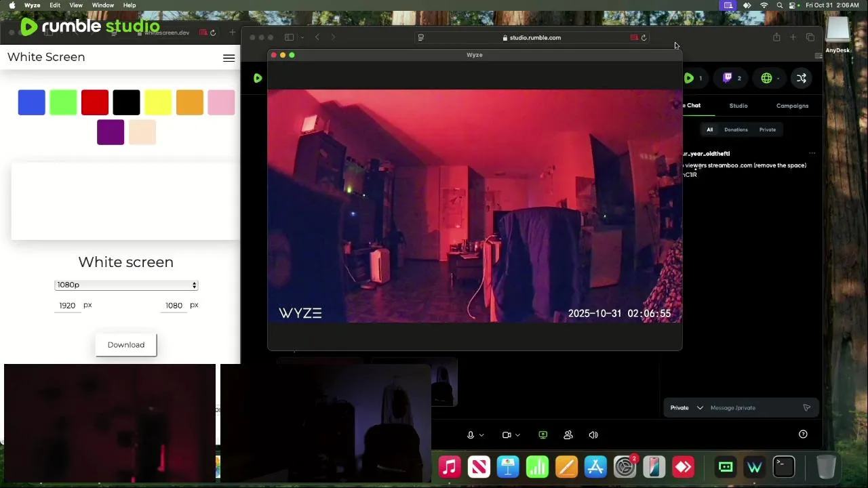Switch to the Studio tab
This screenshot has width=868, height=488.
click(x=738, y=106)
